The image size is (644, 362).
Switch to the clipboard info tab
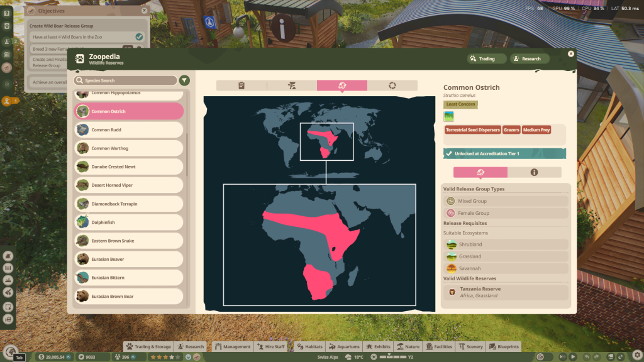pos(241,85)
